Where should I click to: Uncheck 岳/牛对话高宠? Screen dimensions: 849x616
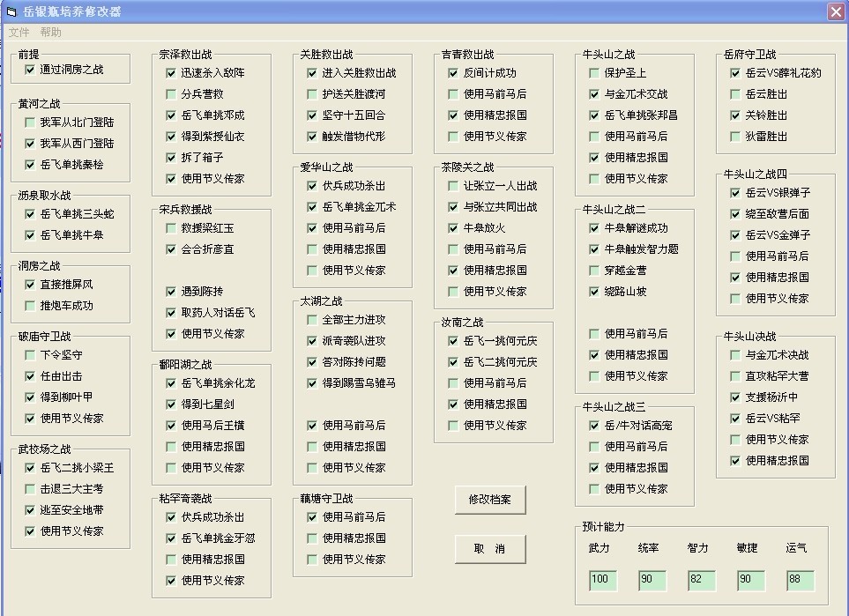coord(594,426)
